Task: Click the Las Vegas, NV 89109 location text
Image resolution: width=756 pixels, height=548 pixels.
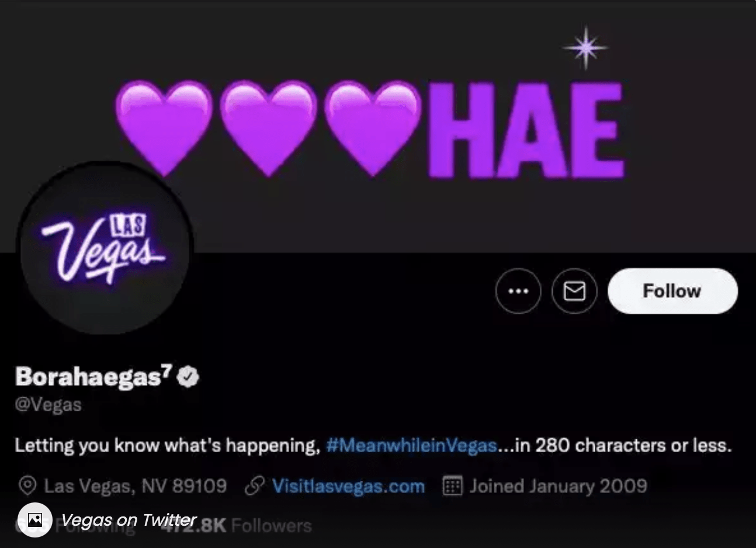Action: [136, 486]
